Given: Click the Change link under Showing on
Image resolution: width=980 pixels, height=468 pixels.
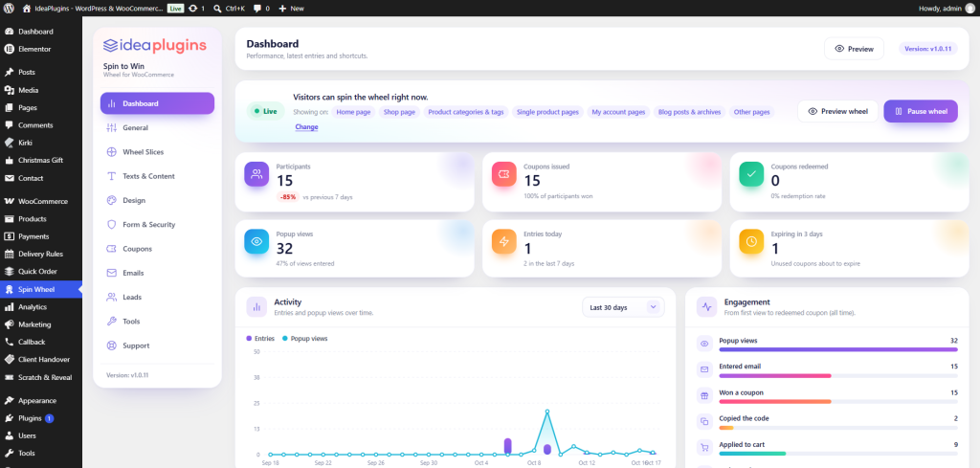Looking at the screenshot, I should click(306, 127).
